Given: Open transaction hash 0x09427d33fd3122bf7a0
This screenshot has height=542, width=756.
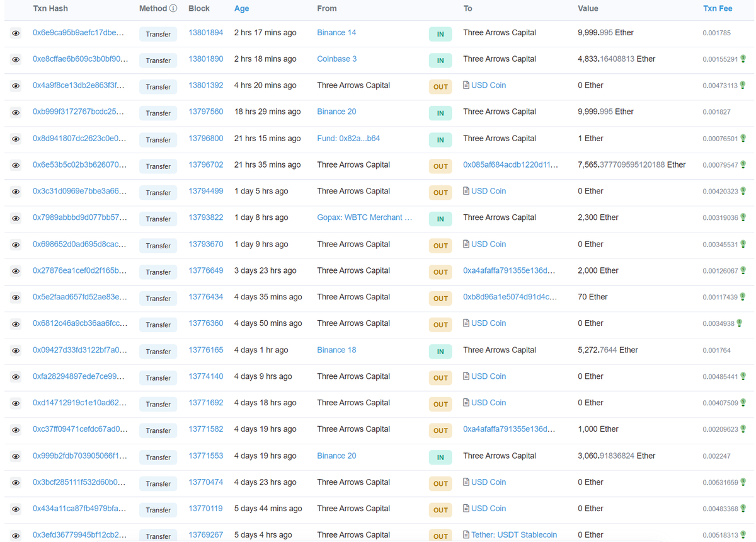Looking at the screenshot, I should point(80,350).
